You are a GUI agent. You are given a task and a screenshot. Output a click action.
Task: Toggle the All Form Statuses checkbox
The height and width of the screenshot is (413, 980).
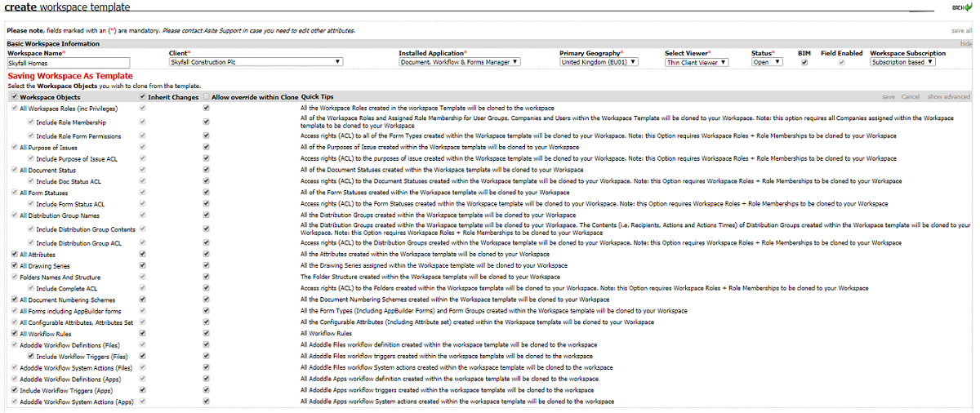(14, 193)
